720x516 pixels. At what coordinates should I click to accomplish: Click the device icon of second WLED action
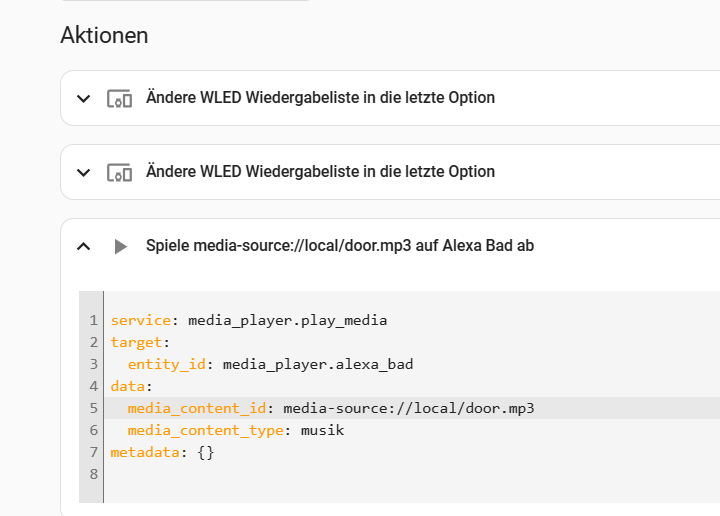[x=119, y=173]
